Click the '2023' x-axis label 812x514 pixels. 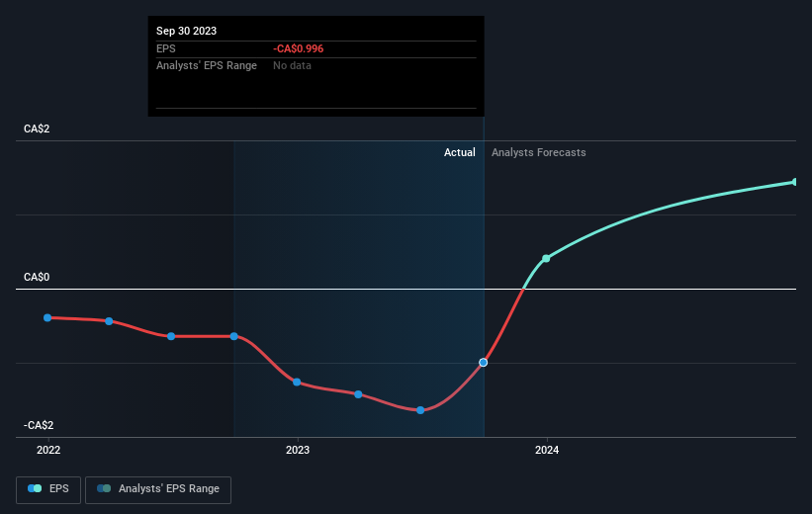298,450
